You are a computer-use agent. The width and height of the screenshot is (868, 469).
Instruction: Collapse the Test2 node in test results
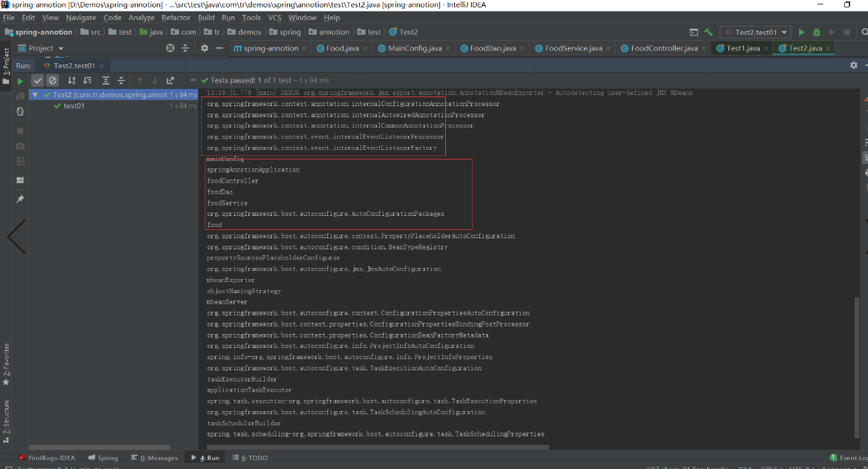[34, 94]
